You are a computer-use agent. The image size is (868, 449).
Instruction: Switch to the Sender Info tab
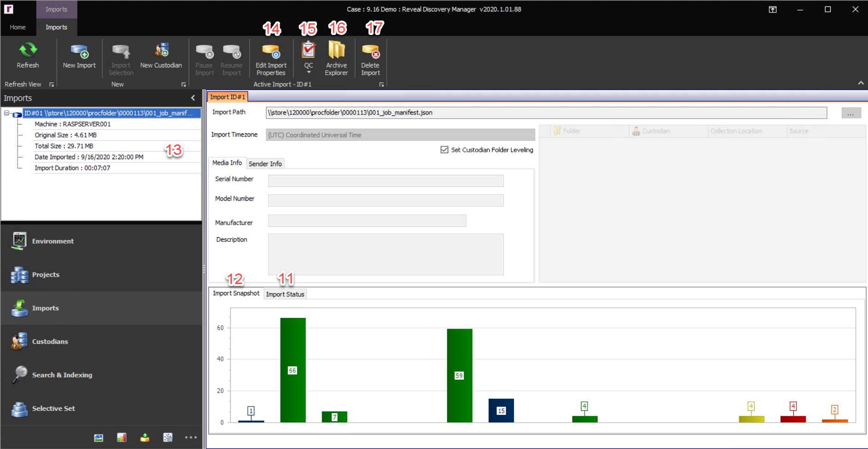click(x=265, y=164)
